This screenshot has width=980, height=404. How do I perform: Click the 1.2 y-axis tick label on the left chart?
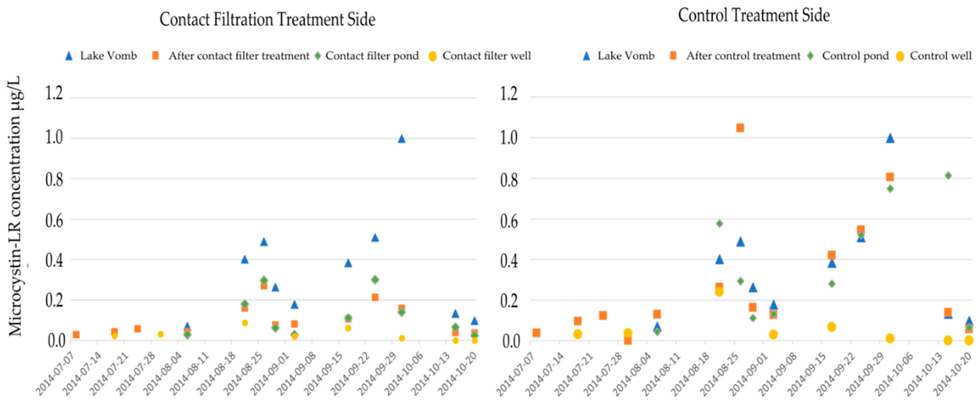(54, 93)
